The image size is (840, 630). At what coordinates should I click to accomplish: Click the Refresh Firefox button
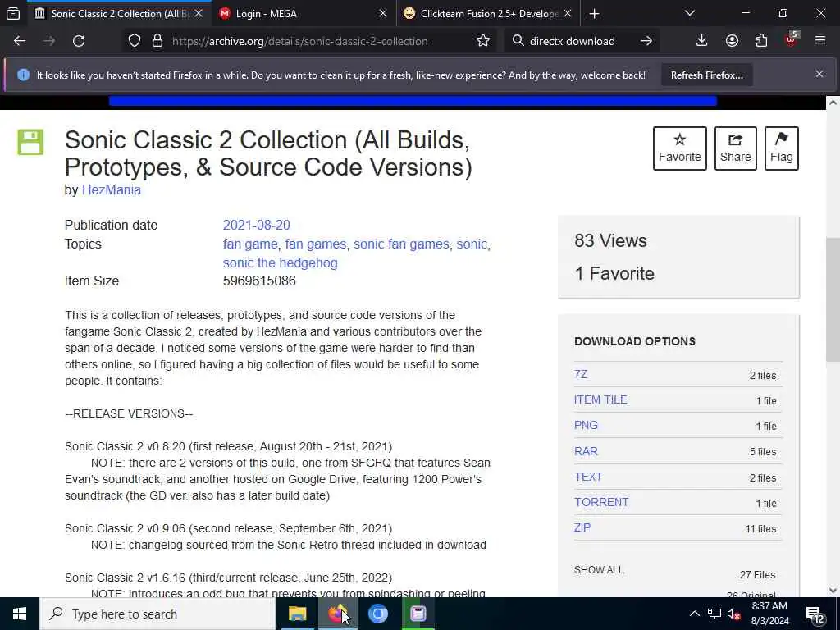point(706,75)
